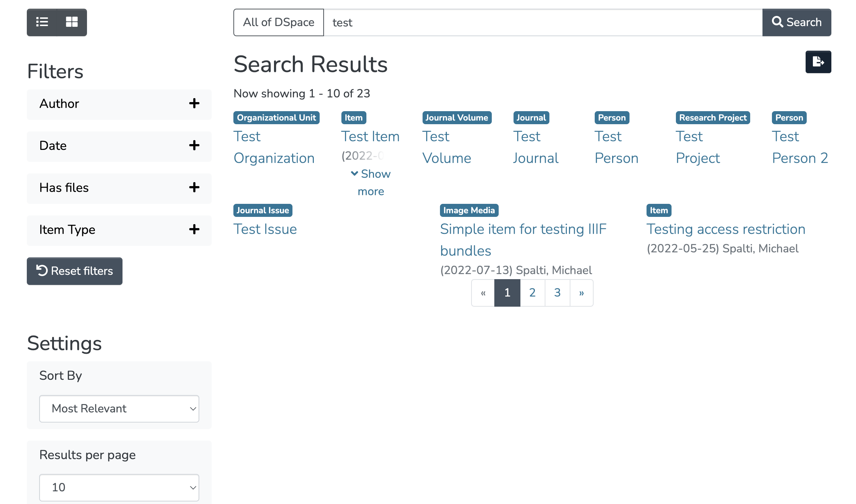
Task: Open the Results per page dropdown
Action: tap(119, 487)
